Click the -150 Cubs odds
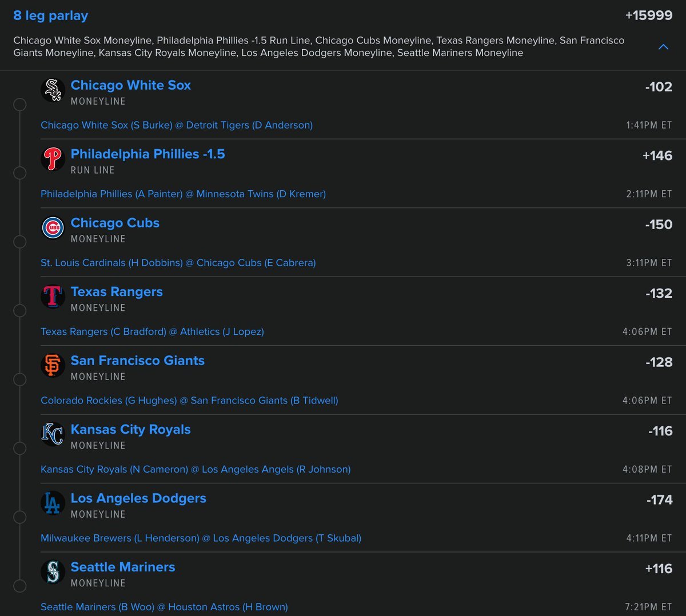 (x=659, y=225)
